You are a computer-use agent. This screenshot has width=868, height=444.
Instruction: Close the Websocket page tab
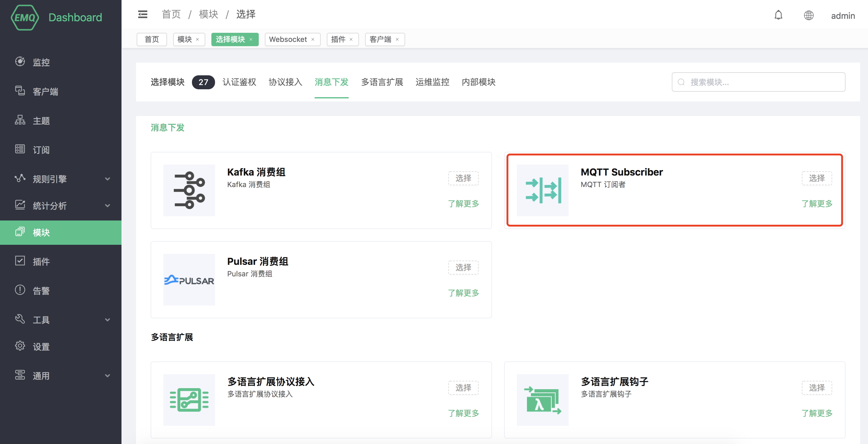tap(313, 39)
